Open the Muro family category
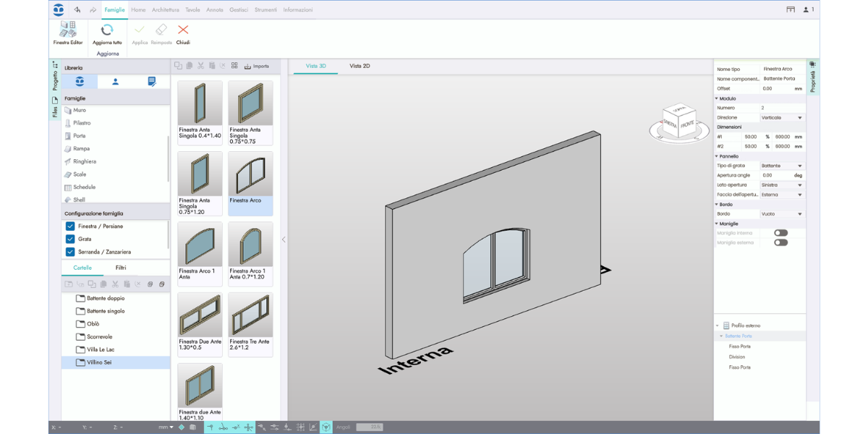 pos(80,111)
